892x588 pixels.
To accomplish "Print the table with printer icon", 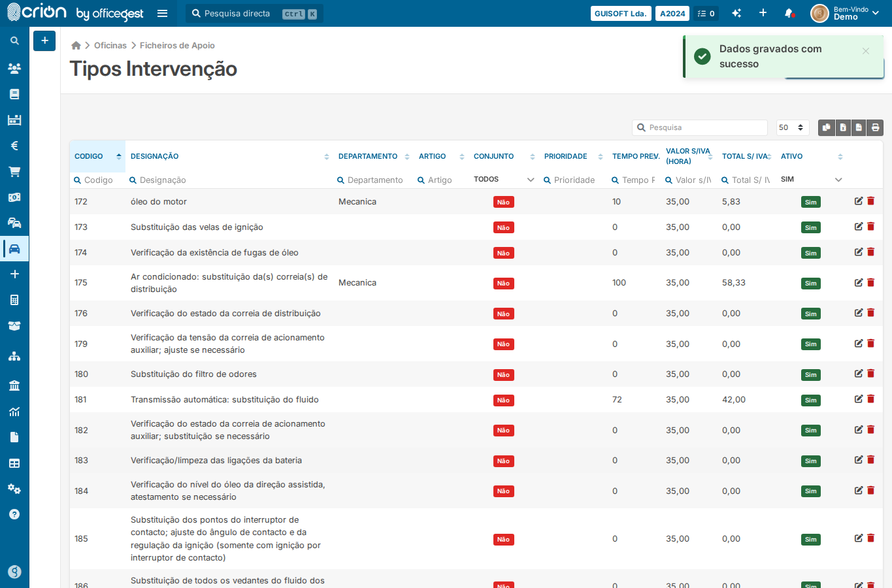I will click(875, 127).
